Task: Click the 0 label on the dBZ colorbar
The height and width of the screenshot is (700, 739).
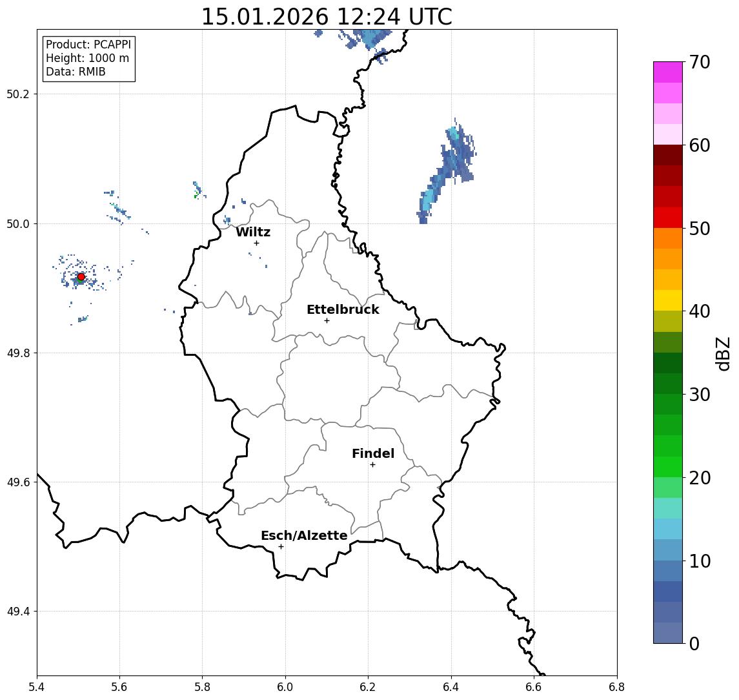Action: tap(694, 643)
